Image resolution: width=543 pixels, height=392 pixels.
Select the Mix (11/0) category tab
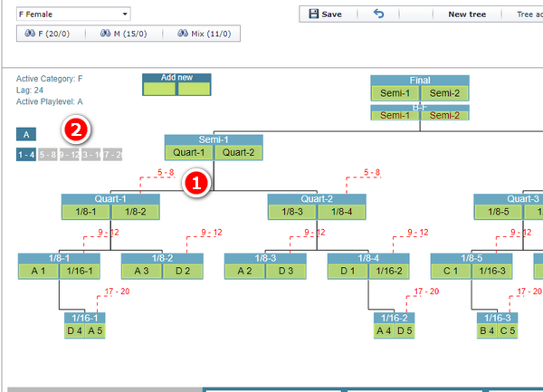tap(205, 33)
